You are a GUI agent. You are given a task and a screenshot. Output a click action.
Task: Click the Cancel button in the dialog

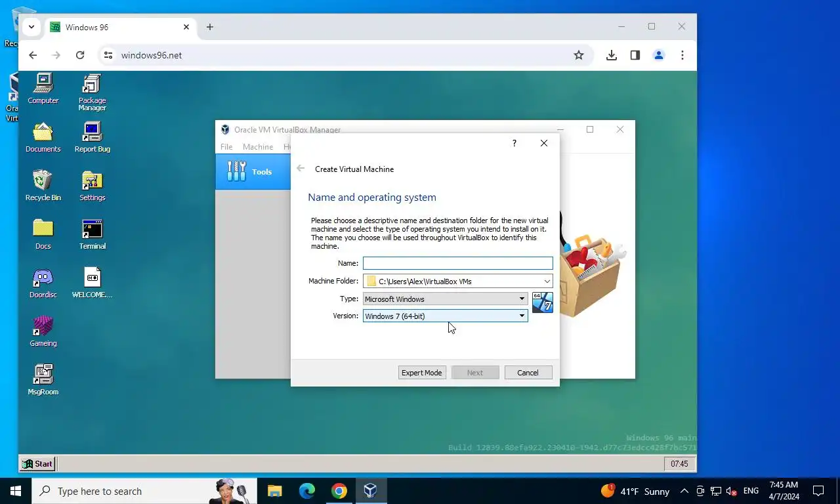(x=528, y=372)
